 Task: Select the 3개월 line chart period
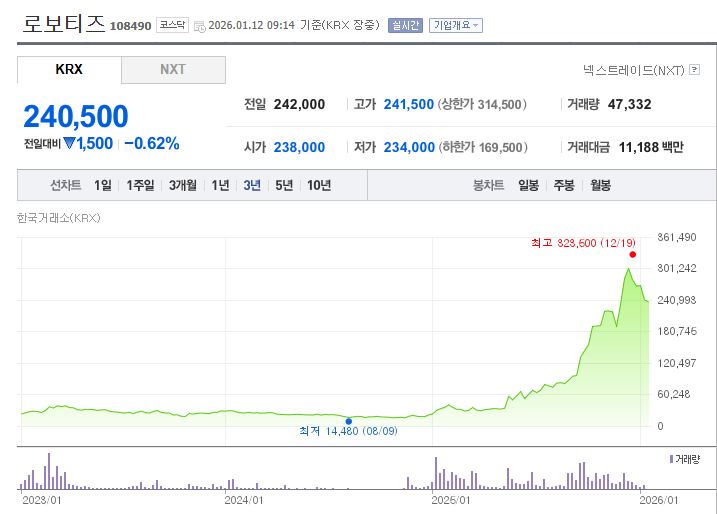[x=182, y=185]
